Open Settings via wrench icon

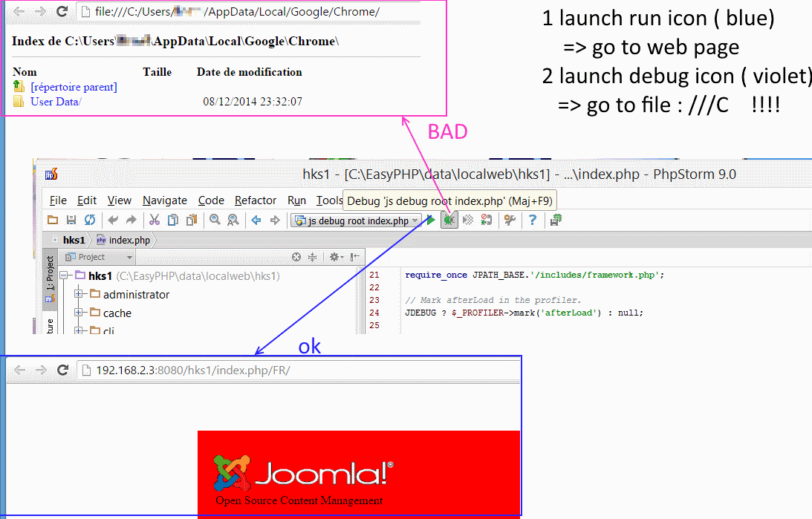tap(510, 221)
